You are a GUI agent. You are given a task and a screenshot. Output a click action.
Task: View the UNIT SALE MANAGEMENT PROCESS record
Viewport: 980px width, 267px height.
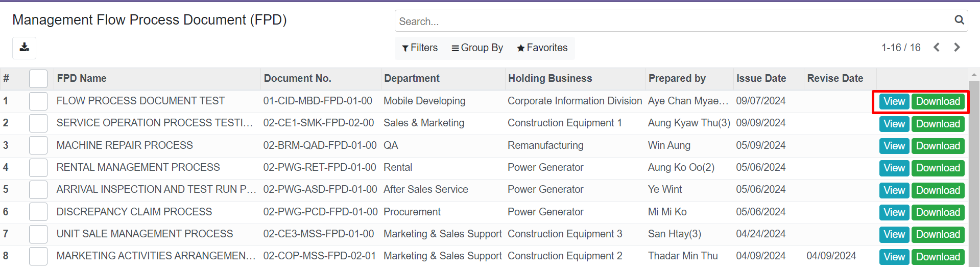pos(894,234)
